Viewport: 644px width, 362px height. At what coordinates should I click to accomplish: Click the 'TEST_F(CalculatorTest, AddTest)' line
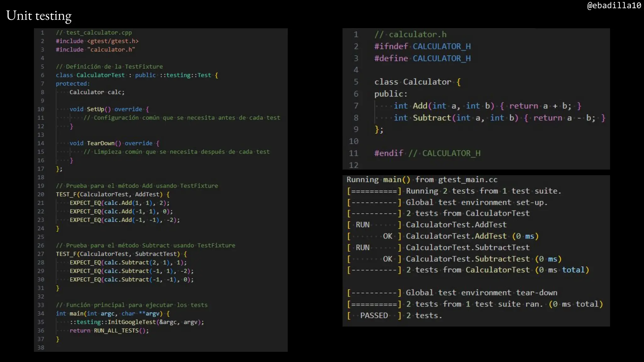(113, 194)
